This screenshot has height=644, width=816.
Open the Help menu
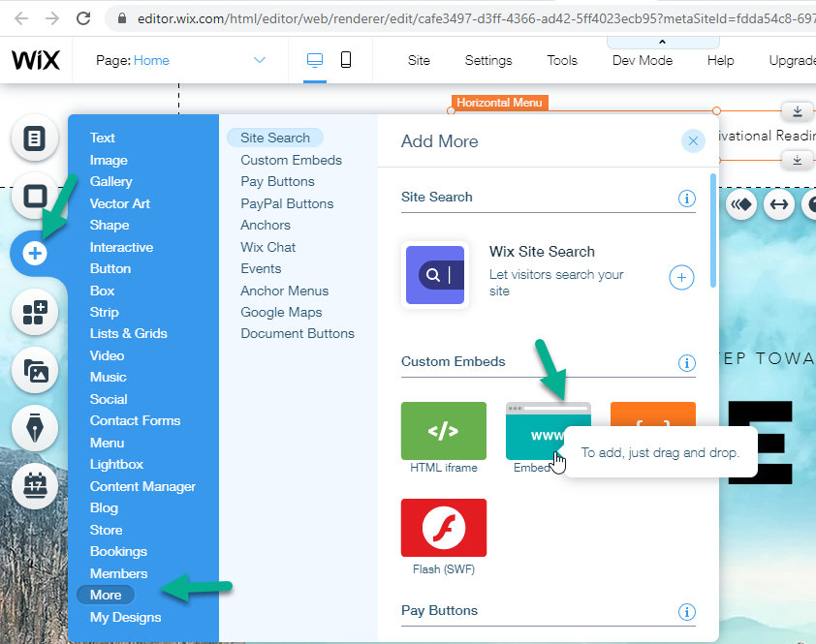point(720,60)
